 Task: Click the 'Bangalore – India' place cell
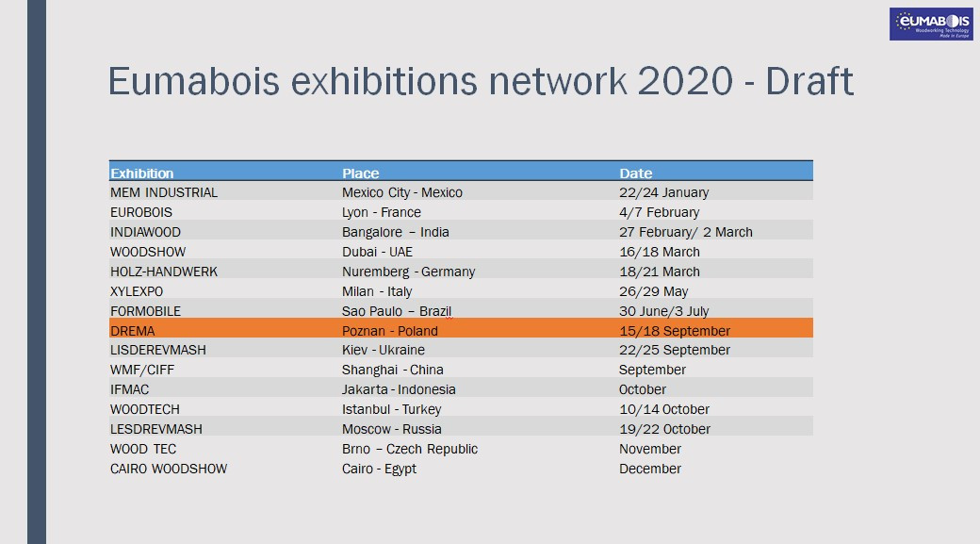[x=395, y=232]
